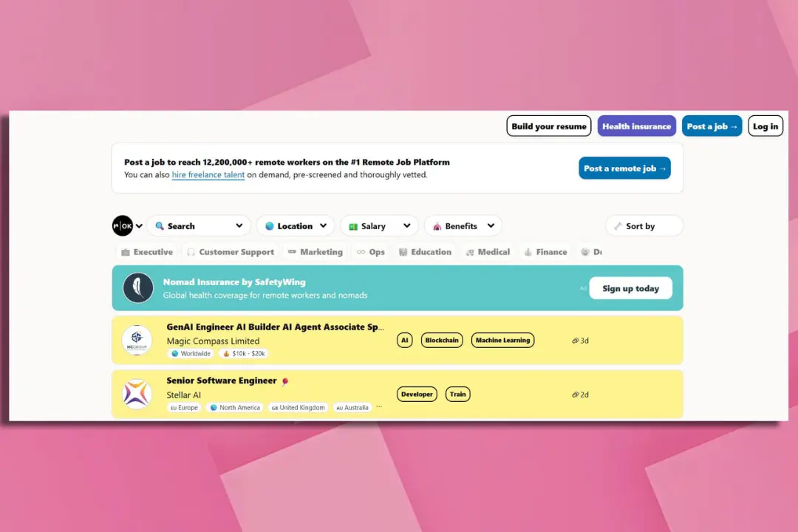This screenshot has height=532, width=798.
Task: Click the North America location tag
Action: (x=235, y=408)
